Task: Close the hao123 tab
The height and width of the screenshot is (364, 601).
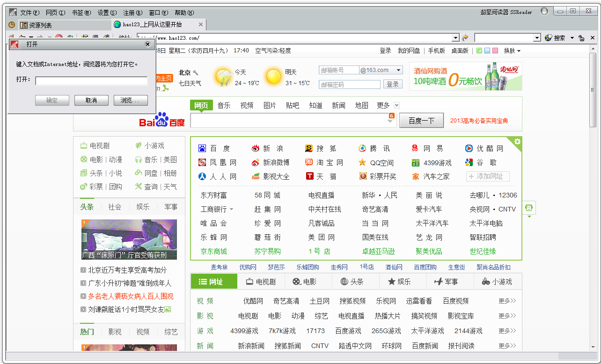Action: (x=201, y=25)
